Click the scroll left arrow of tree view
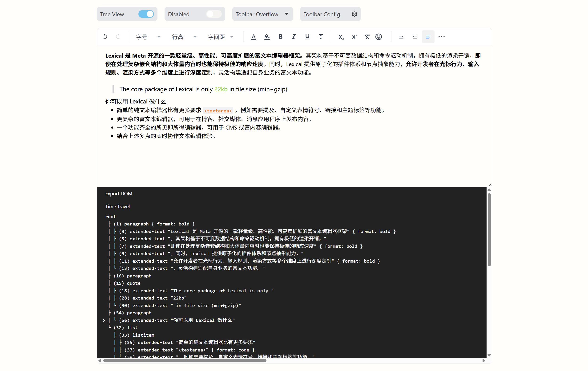Viewport: 588px width, 371px height. [100, 360]
